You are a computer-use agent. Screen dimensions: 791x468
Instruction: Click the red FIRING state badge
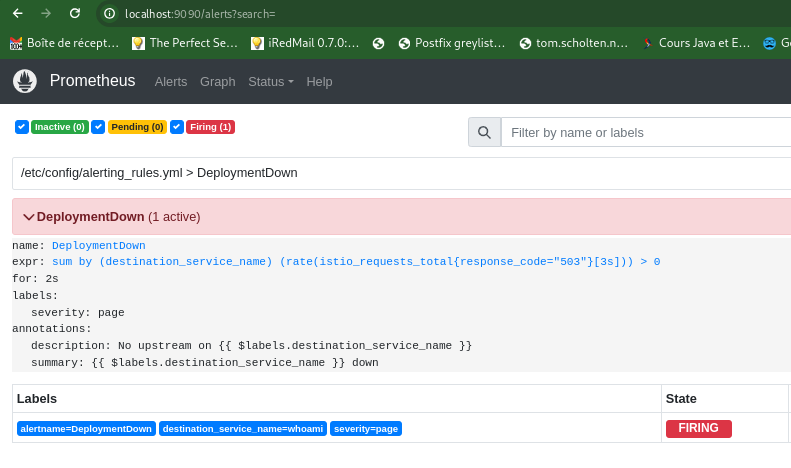click(x=698, y=428)
